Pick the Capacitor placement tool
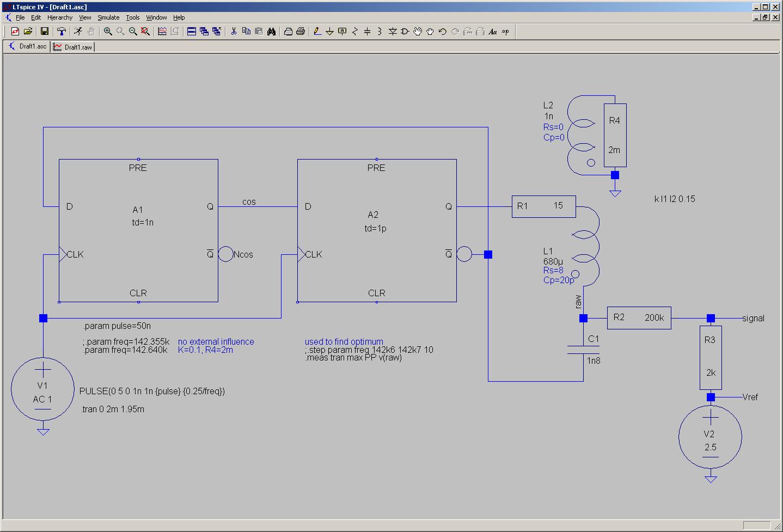Viewport: 783px width, 532px height. click(x=367, y=32)
